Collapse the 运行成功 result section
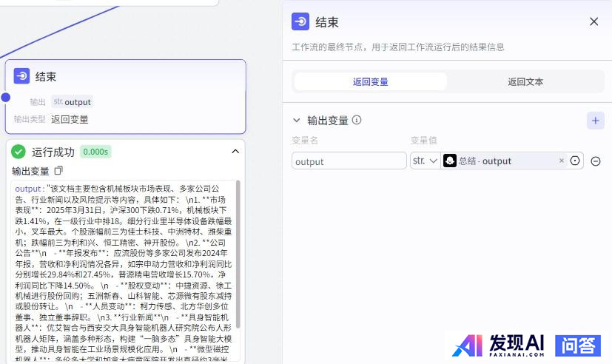Image resolution: width=612 pixels, height=364 pixels. pos(235,152)
